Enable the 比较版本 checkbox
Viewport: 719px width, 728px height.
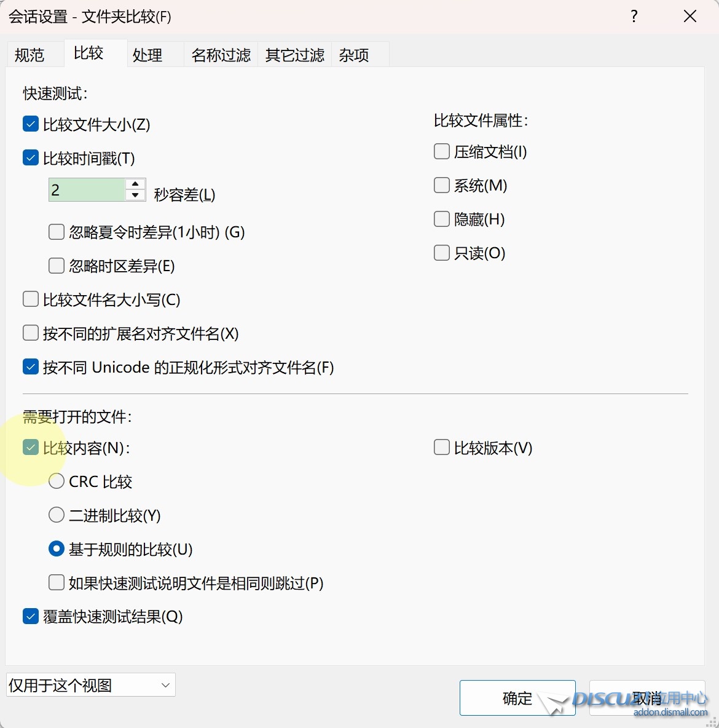click(x=442, y=448)
